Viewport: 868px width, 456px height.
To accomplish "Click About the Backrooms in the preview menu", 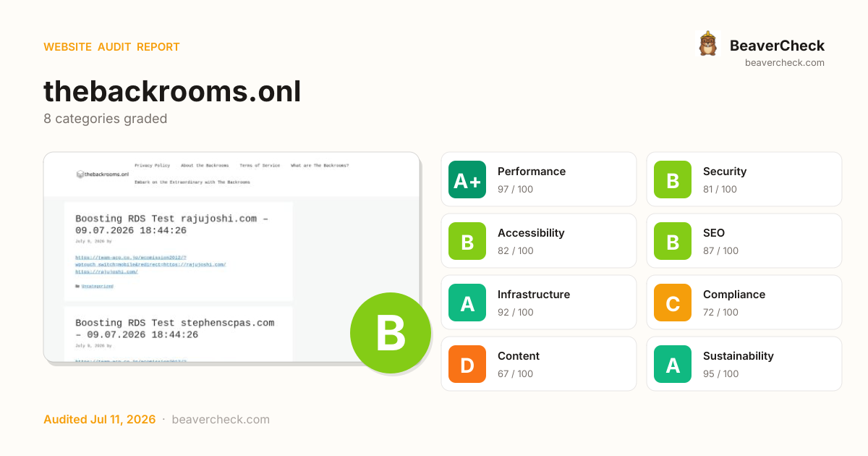I will [x=205, y=165].
